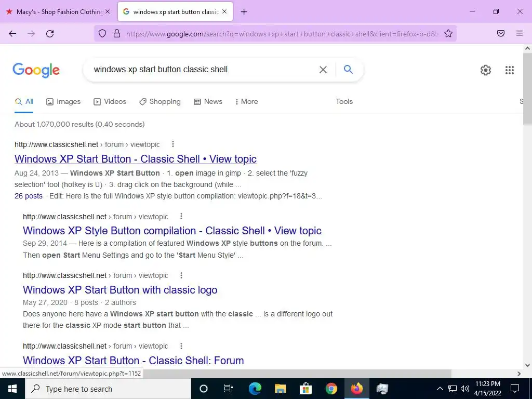The height and width of the screenshot is (399, 532).
Task: Launch Microsoft Edge from the taskbar
Action: point(255,389)
